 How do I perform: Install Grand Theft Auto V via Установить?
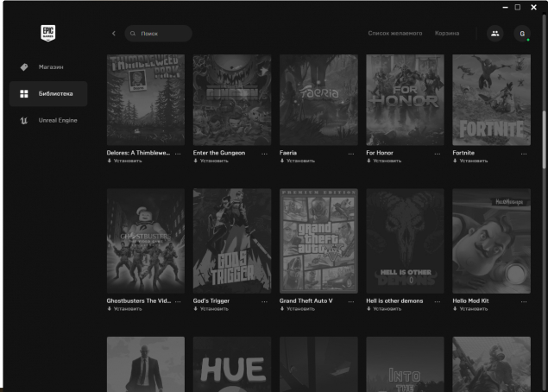tap(298, 309)
